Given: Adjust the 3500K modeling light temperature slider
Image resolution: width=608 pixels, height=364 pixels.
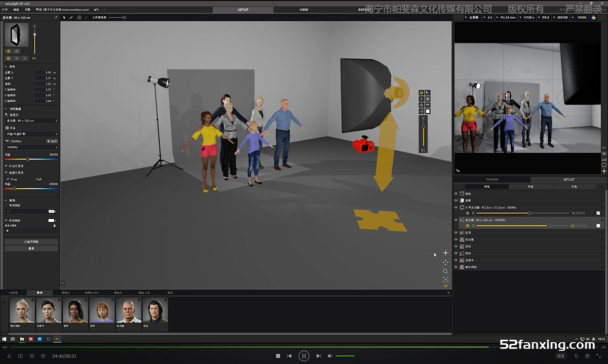Looking at the screenshot, I should pyautogui.click(x=31, y=188).
